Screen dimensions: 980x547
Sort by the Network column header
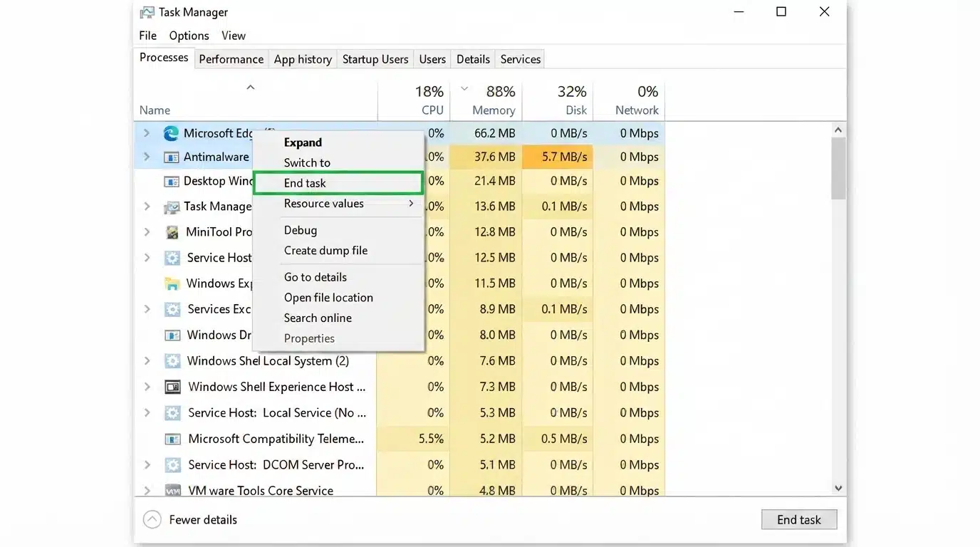click(x=629, y=101)
